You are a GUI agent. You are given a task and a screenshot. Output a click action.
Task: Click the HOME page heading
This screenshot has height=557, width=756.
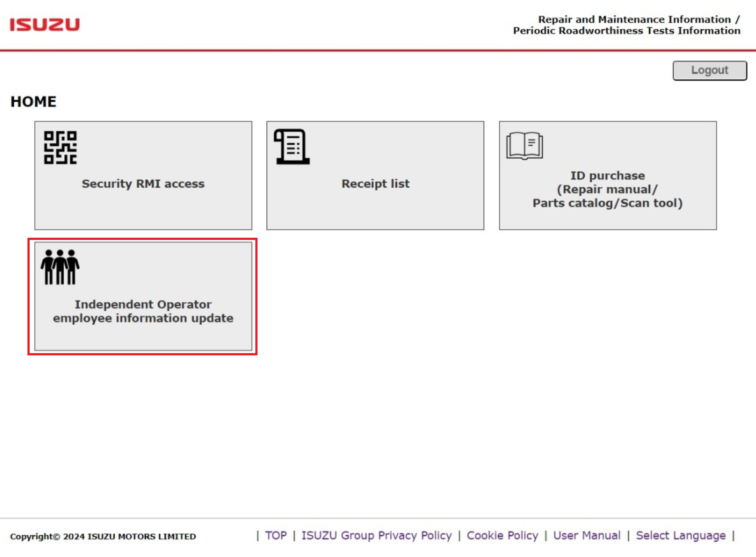click(33, 102)
